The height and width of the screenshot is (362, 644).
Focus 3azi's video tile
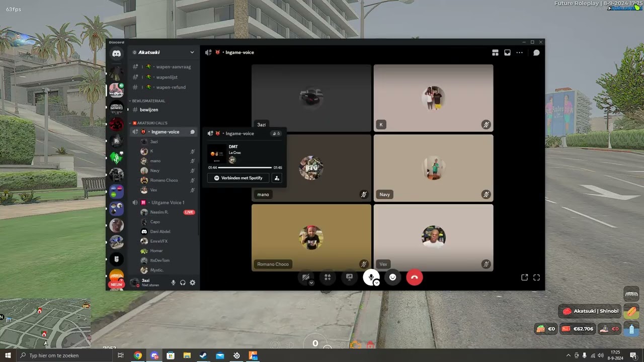click(x=311, y=98)
